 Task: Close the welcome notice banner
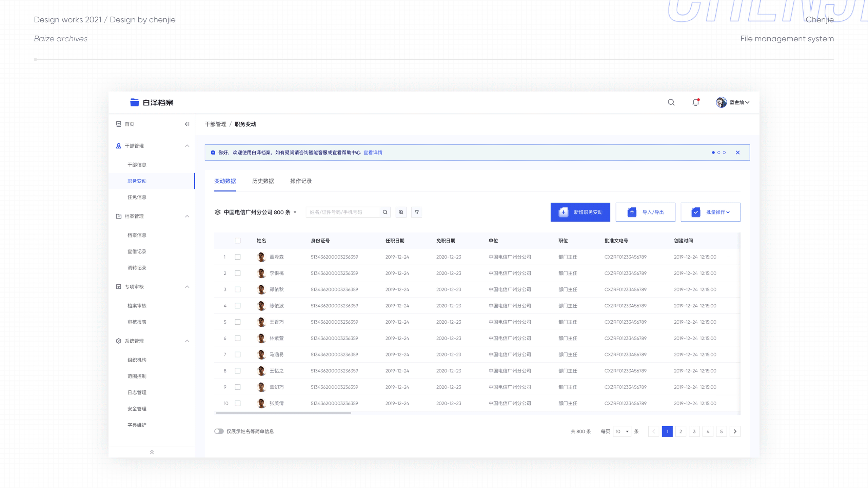pos(738,152)
